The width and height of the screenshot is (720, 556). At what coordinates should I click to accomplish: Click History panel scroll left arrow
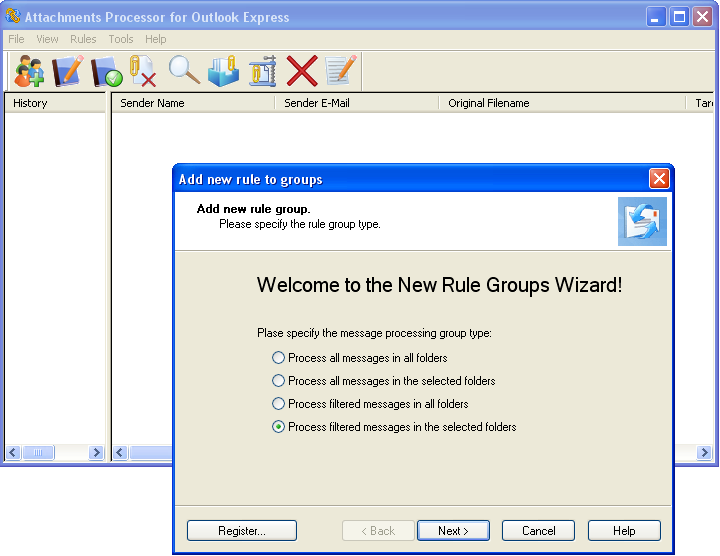point(13,453)
